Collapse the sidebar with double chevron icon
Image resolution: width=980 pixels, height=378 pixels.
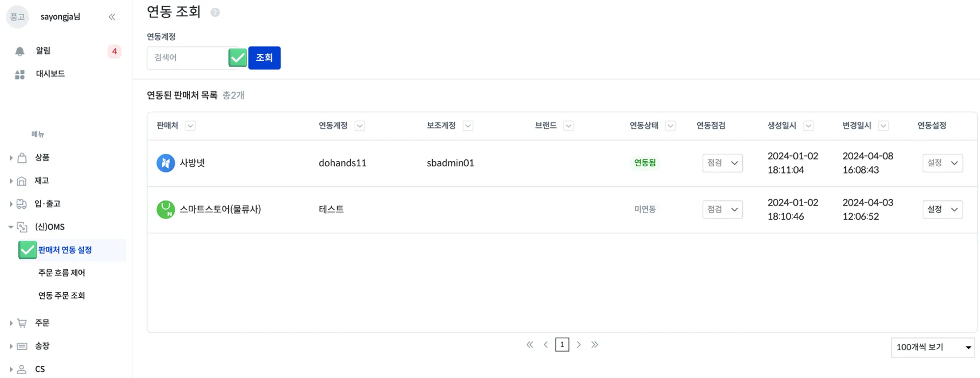(x=112, y=17)
